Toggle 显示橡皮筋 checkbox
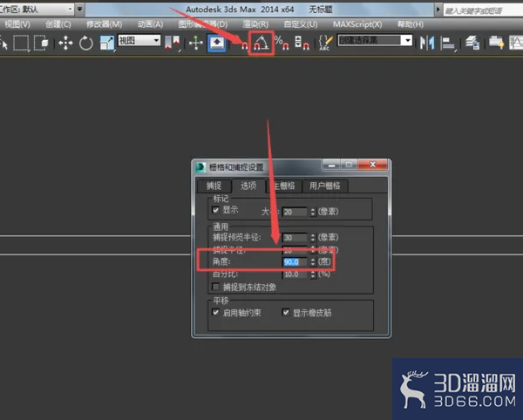The height and width of the screenshot is (420, 523). pyautogui.click(x=286, y=312)
